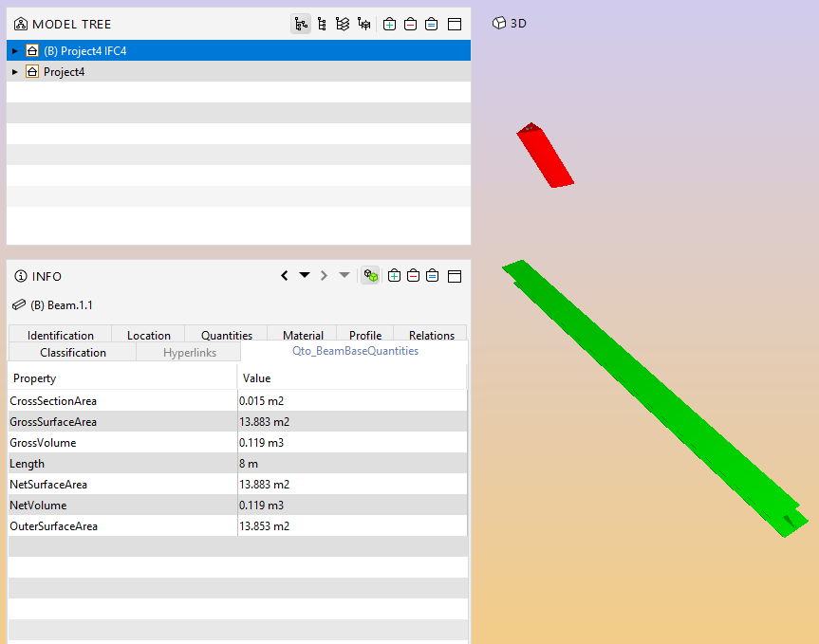Click the spatial structure tree icon

365,24
